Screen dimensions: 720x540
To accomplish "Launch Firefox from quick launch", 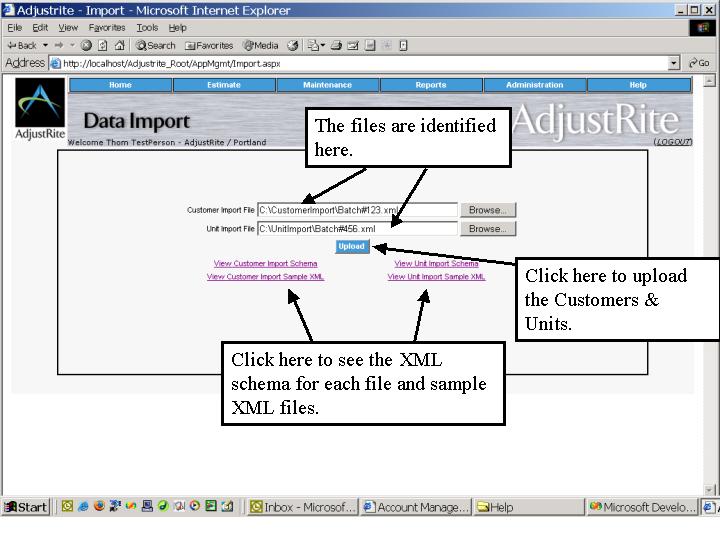I will pyautogui.click(x=99, y=506).
